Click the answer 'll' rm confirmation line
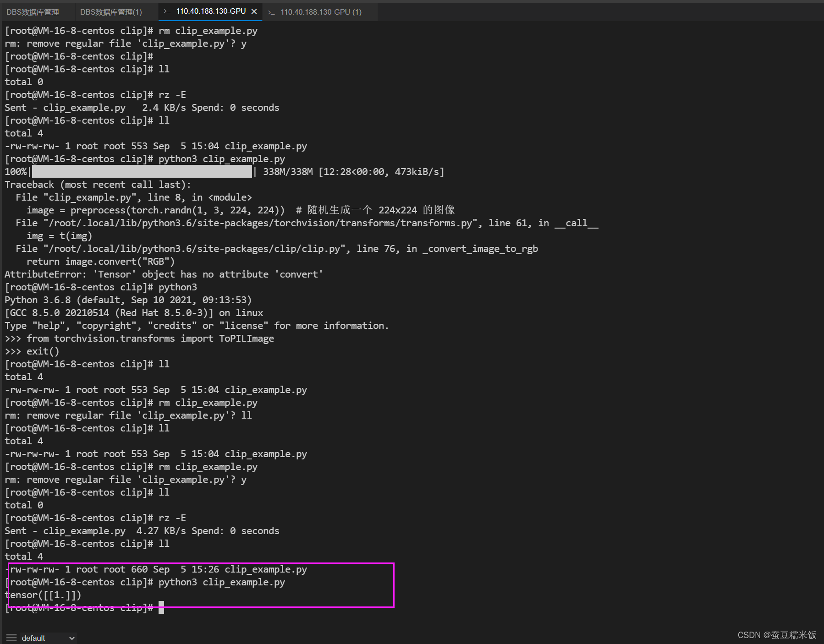The image size is (824, 644). (128, 415)
